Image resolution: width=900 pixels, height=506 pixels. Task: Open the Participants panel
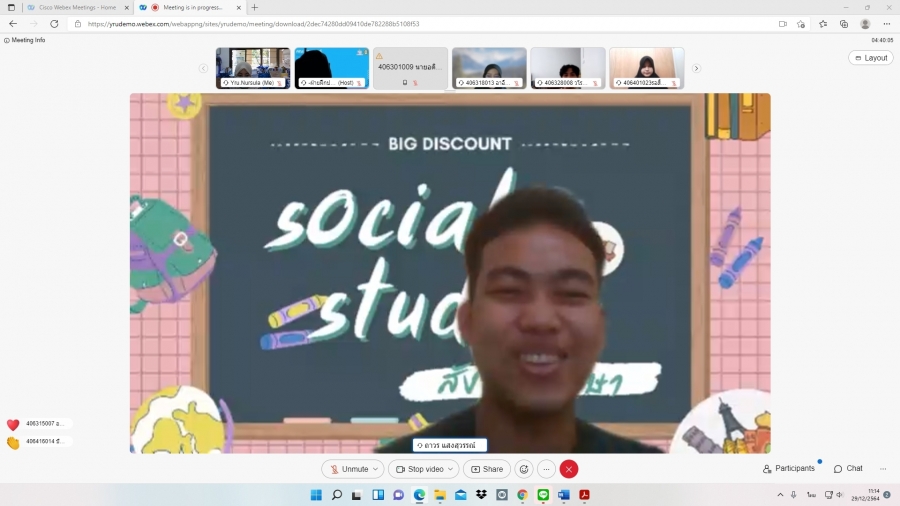789,468
